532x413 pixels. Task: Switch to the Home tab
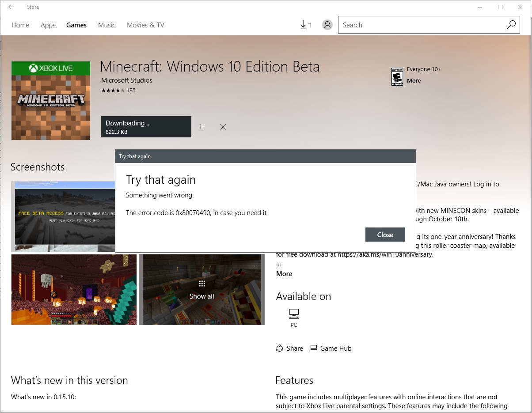point(20,25)
